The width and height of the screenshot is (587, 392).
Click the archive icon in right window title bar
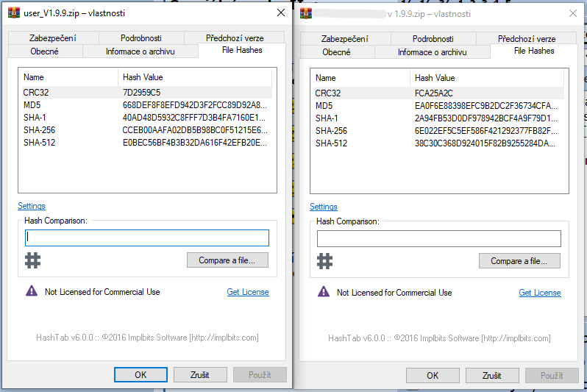click(x=305, y=14)
